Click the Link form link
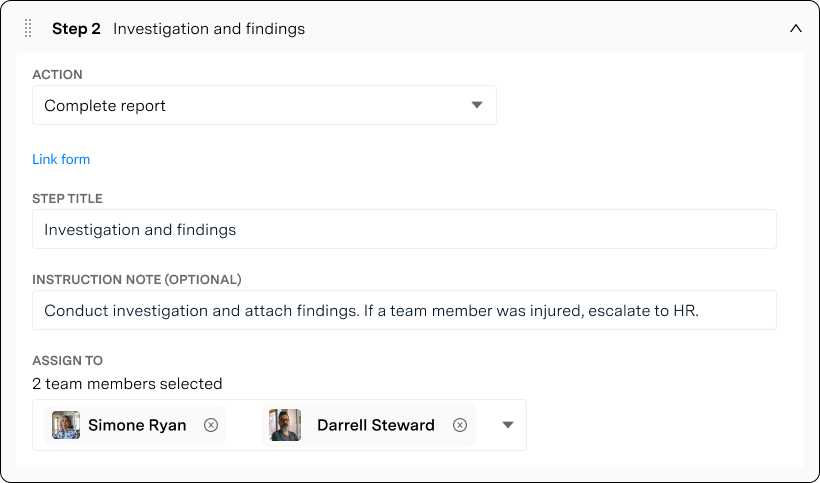The width and height of the screenshot is (820, 483). [61, 159]
